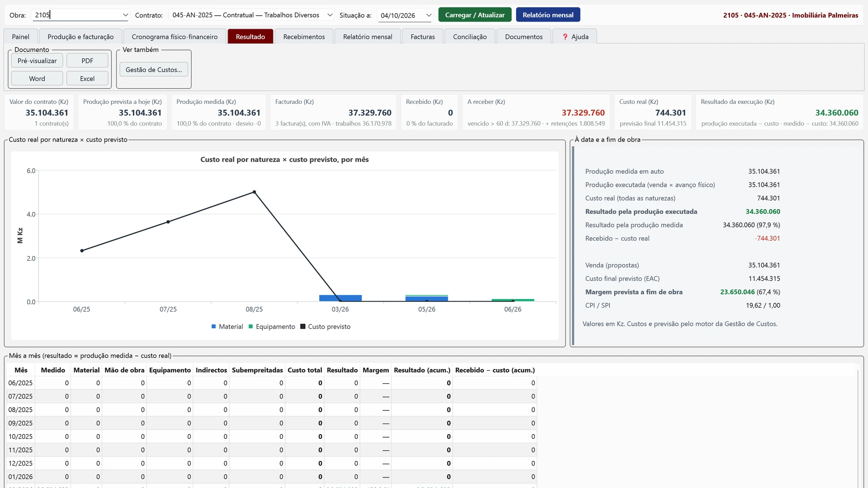
Task: Click the green Equipamento legend marker
Action: pos(250,327)
